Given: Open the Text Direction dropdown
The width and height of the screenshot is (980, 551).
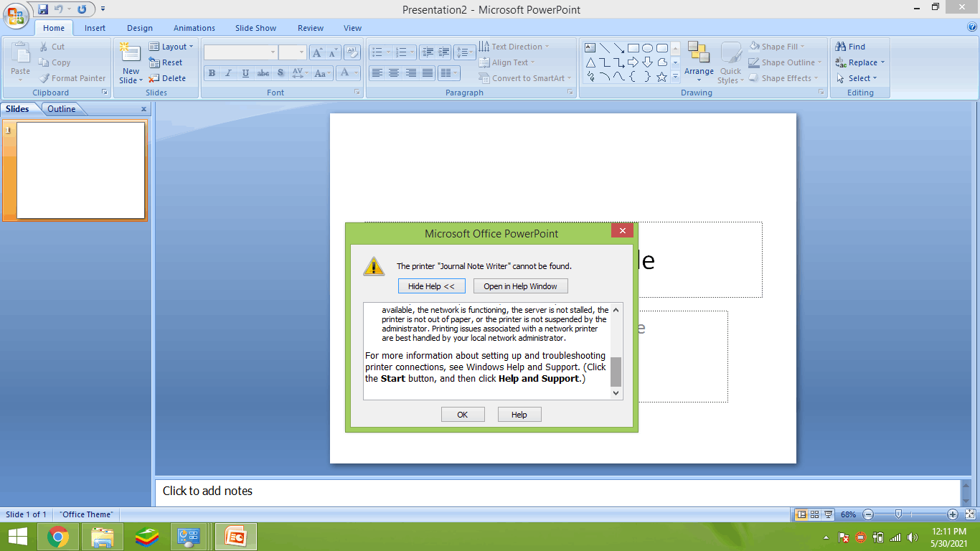Looking at the screenshot, I should (514, 47).
